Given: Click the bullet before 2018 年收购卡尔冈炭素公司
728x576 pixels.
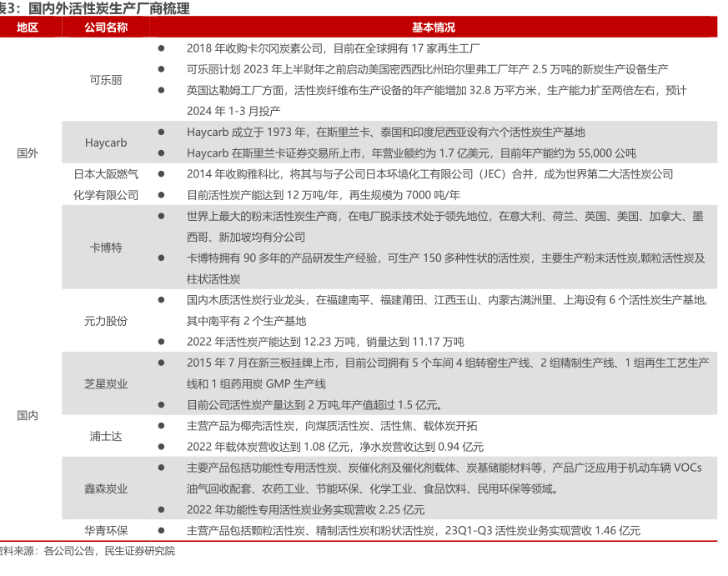Looking at the screenshot, I should tap(161, 48).
